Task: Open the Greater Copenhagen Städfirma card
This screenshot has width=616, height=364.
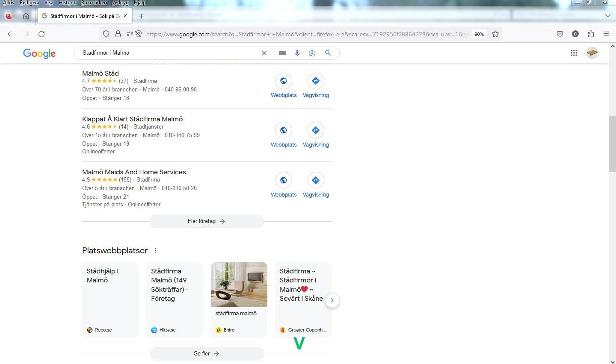Action: (x=303, y=300)
